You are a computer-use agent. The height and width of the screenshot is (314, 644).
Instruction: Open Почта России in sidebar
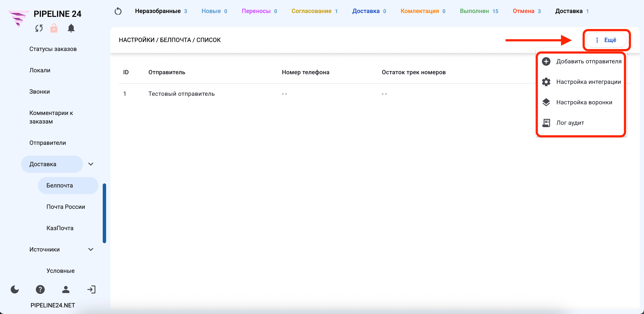[66, 207]
